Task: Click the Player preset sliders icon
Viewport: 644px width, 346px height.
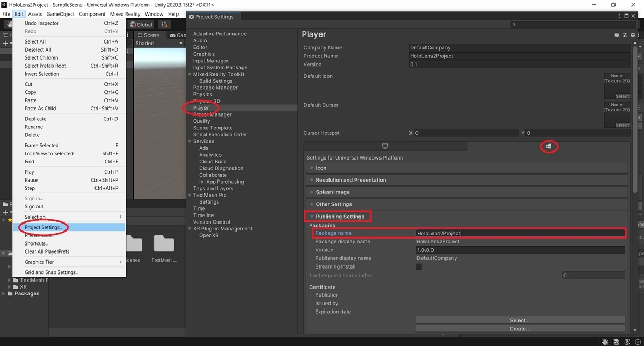Action: tap(625, 35)
